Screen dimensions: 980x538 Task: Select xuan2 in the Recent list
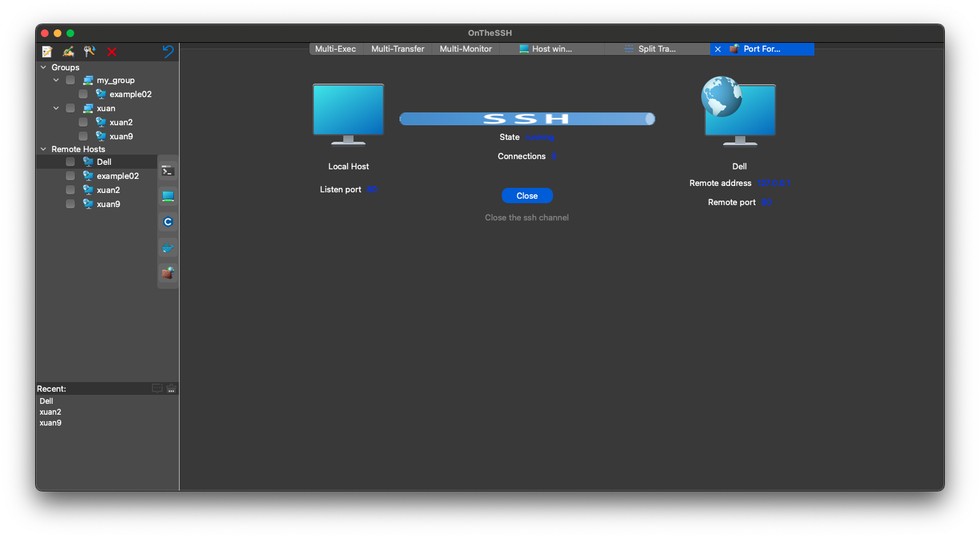pos(51,412)
